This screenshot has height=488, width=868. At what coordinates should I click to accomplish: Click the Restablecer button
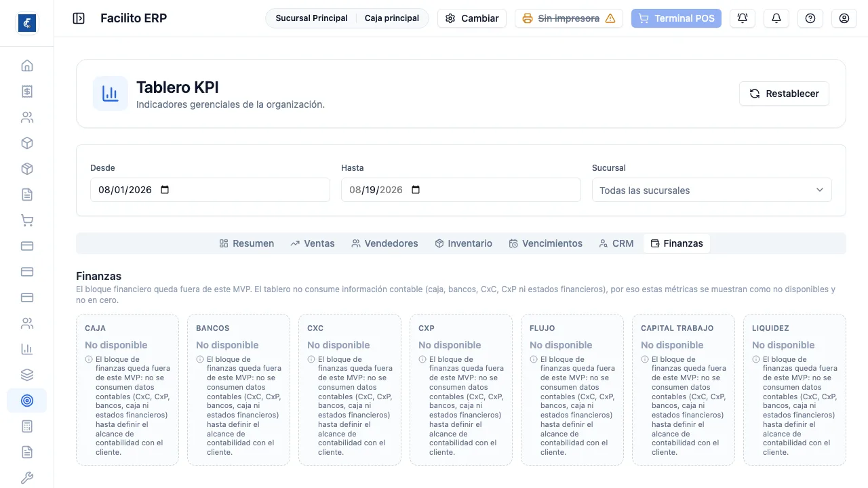(x=784, y=94)
